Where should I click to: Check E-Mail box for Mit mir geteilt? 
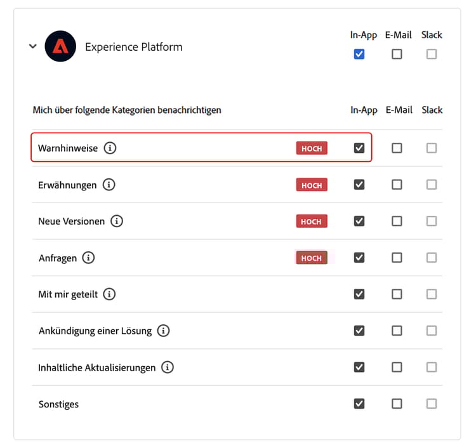(x=397, y=294)
